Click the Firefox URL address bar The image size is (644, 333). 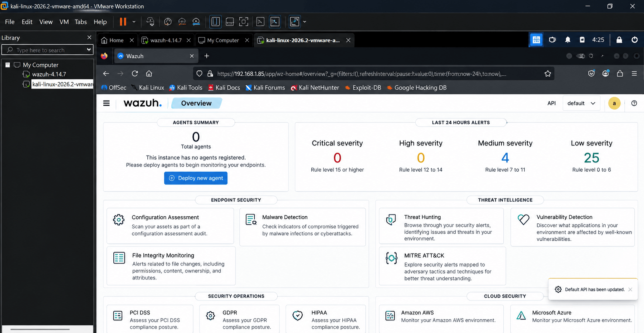pyautogui.click(x=362, y=73)
